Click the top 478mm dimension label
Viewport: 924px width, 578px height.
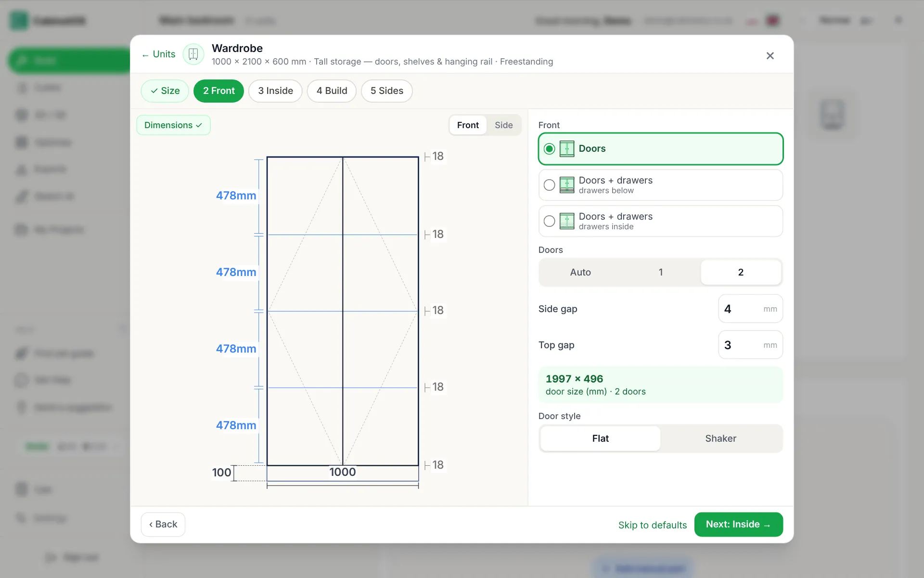coord(236,196)
